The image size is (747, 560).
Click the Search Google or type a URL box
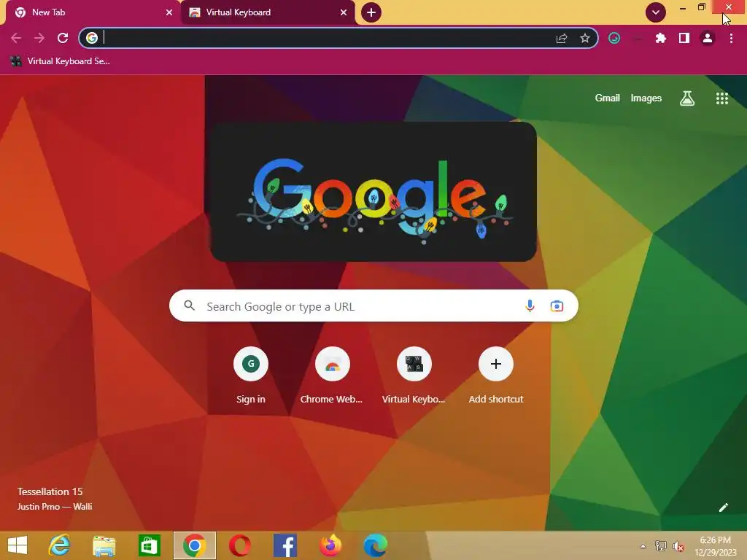[373, 306]
